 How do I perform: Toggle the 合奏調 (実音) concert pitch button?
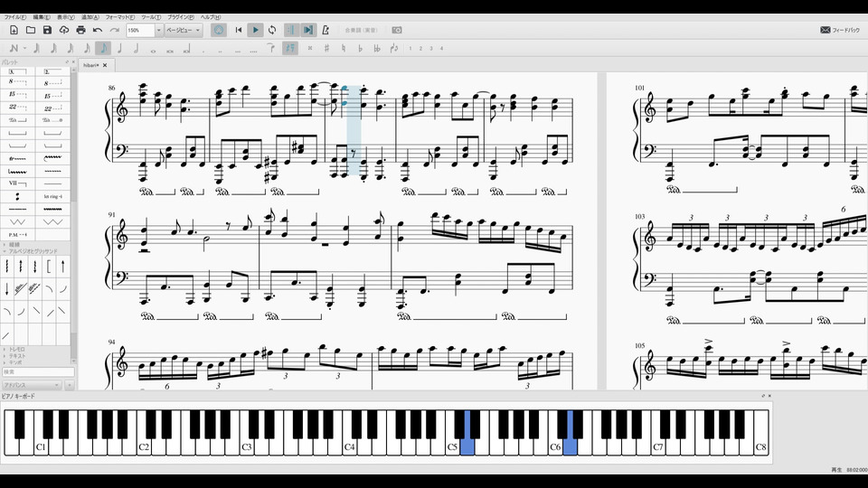coord(361,30)
